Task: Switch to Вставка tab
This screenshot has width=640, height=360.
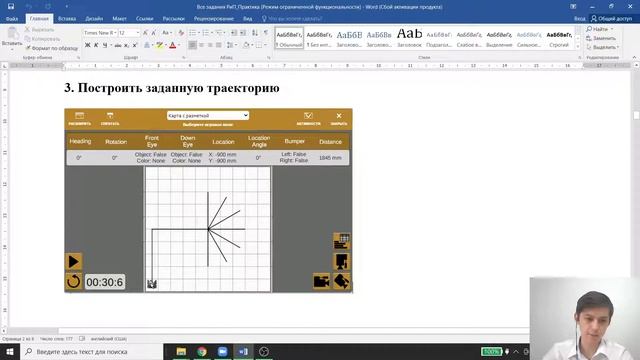Action: click(67, 19)
